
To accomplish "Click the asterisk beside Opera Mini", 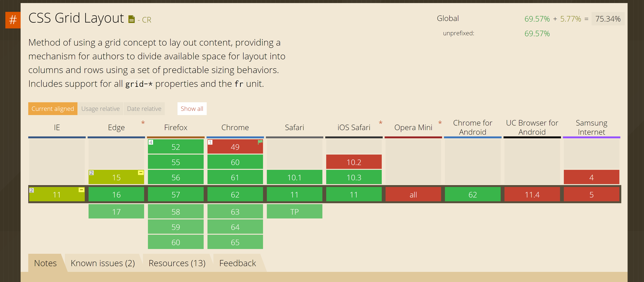I will click(x=440, y=123).
